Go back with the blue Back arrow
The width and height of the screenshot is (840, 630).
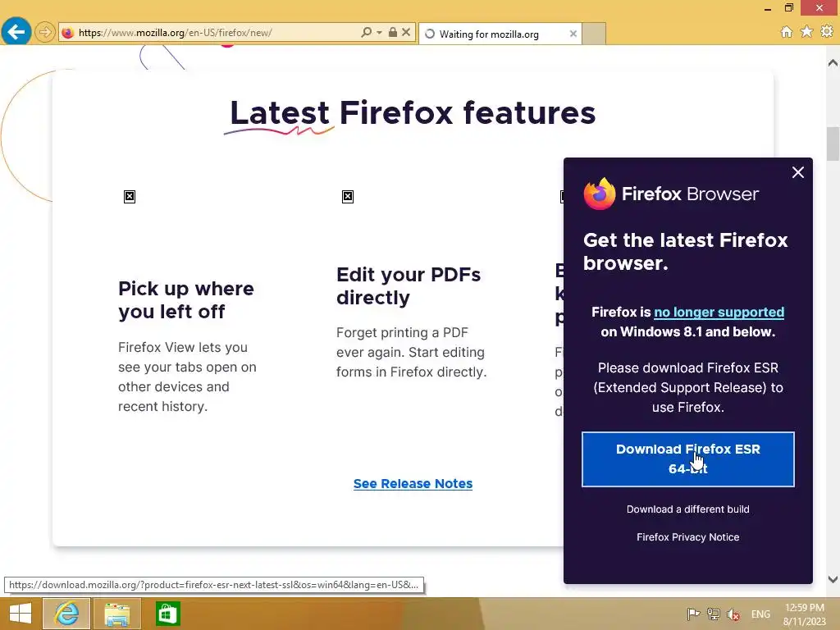16,32
